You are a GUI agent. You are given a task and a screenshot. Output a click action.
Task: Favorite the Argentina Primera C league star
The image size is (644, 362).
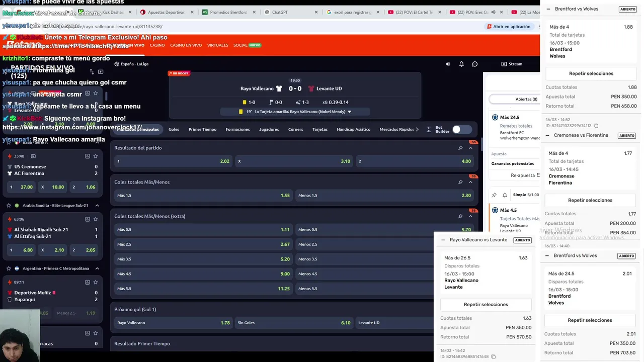pos(9,268)
